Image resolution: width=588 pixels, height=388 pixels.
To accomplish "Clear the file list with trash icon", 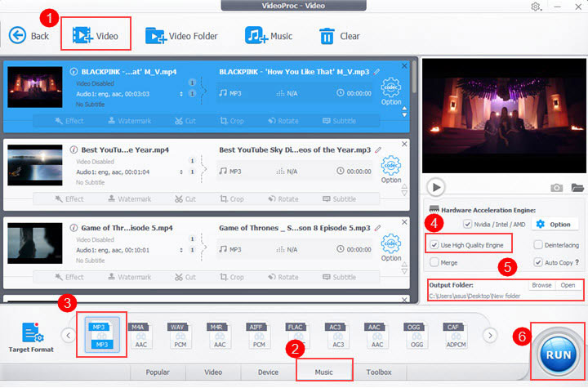I will point(327,36).
